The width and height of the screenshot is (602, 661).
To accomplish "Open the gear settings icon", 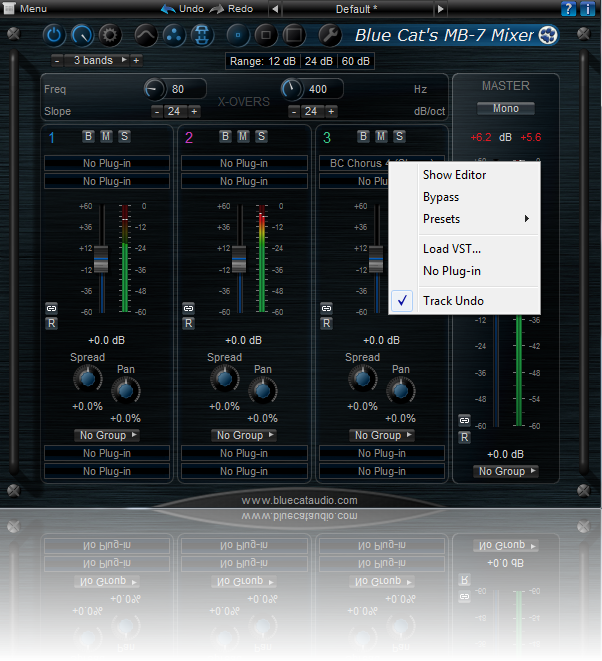I will coord(110,35).
